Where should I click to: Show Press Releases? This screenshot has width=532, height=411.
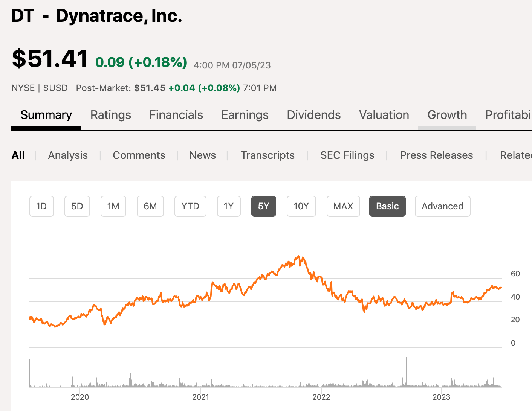[x=436, y=155]
